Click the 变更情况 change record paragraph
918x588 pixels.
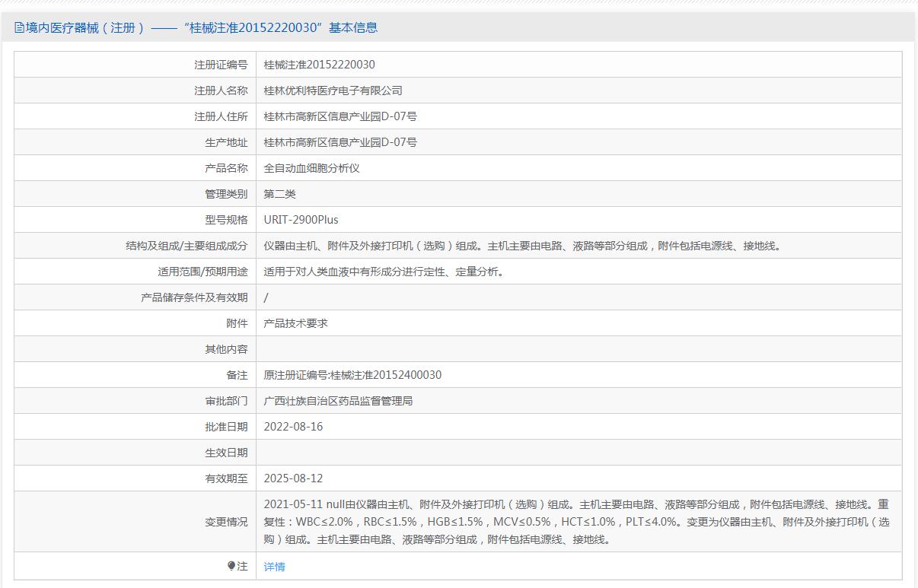coord(576,522)
